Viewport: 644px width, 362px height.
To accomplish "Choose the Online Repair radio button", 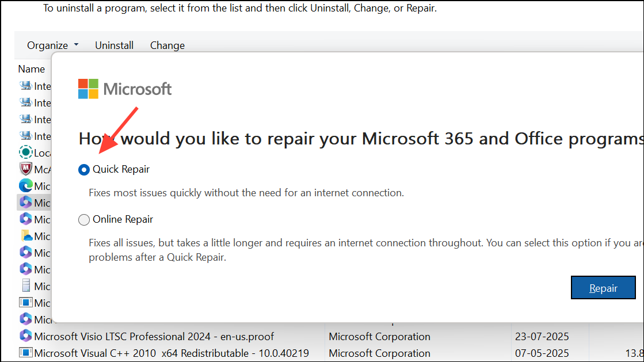I will point(84,220).
